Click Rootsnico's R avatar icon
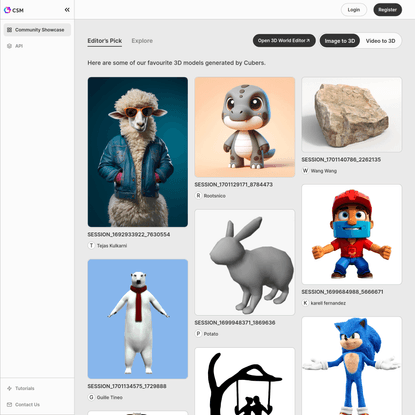415x415 pixels. pos(198,196)
